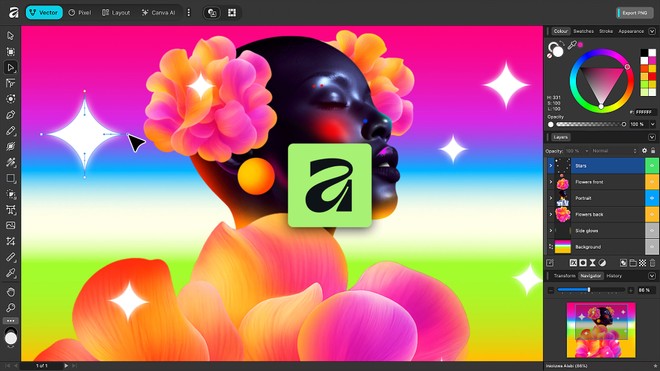
Task: Select the Rectangle shape tool
Action: (11, 178)
